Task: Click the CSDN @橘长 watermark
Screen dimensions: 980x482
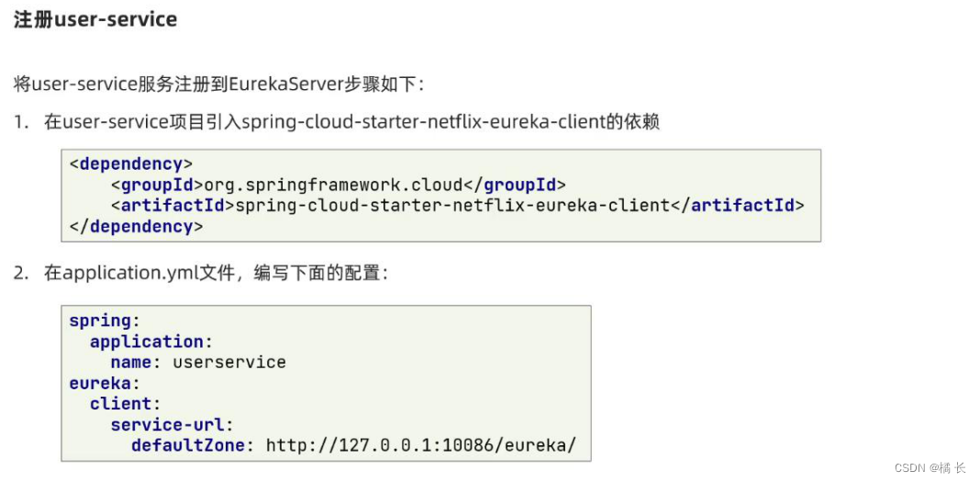Action: (x=930, y=468)
